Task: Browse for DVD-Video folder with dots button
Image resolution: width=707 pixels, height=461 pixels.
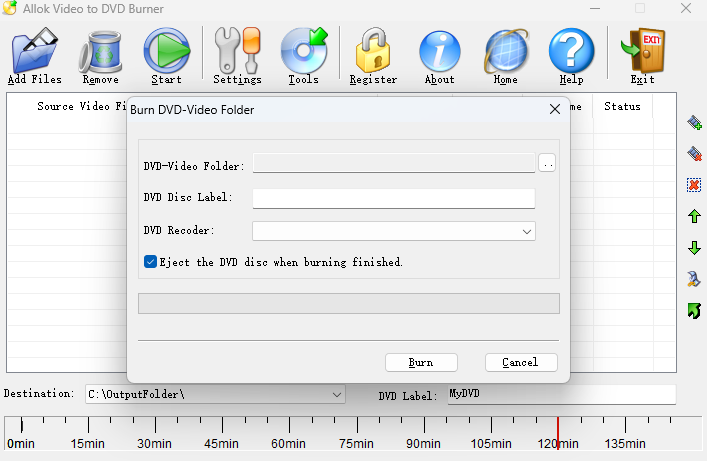Action: tap(547, 163)
